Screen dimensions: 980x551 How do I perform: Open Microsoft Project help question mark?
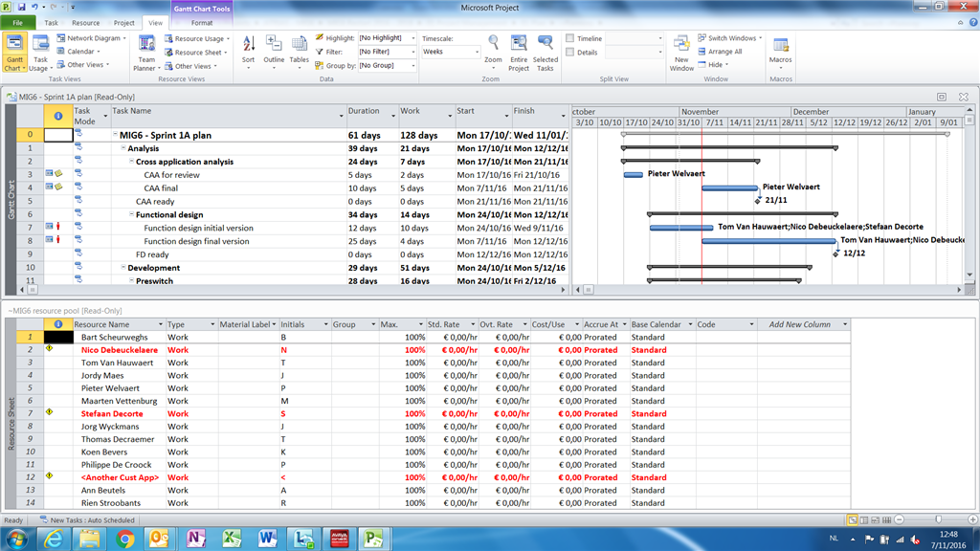[973, 23]
